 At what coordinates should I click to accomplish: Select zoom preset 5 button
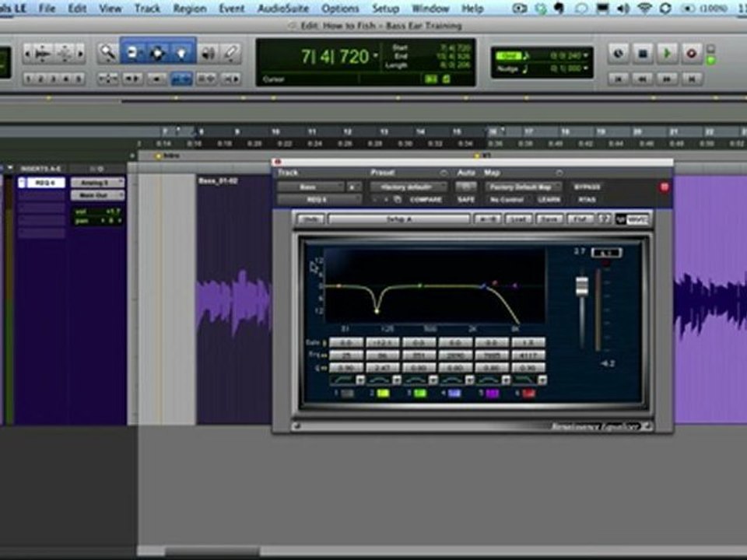coord(79,79)
